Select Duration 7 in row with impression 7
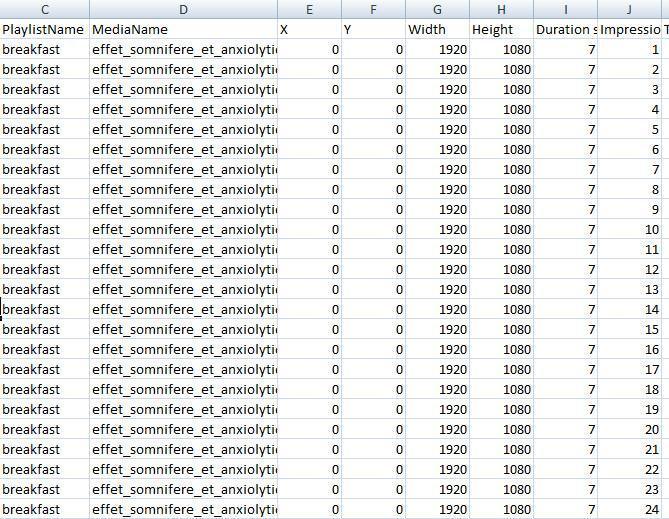Image resolution: width=669 pixels, height=519 pixels. coord(565,169)
